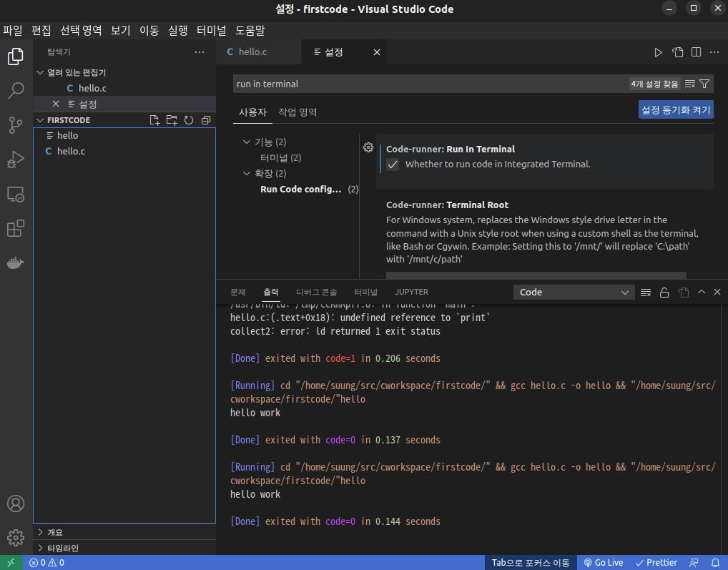
Task: Close the bottom output panel
Action: tap(717, 292)
